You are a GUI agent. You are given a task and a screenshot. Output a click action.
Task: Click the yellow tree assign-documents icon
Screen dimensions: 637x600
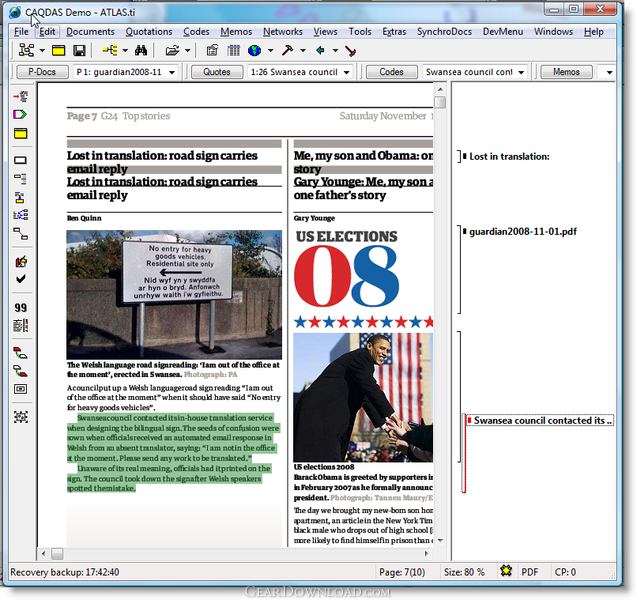coord(110,50)
